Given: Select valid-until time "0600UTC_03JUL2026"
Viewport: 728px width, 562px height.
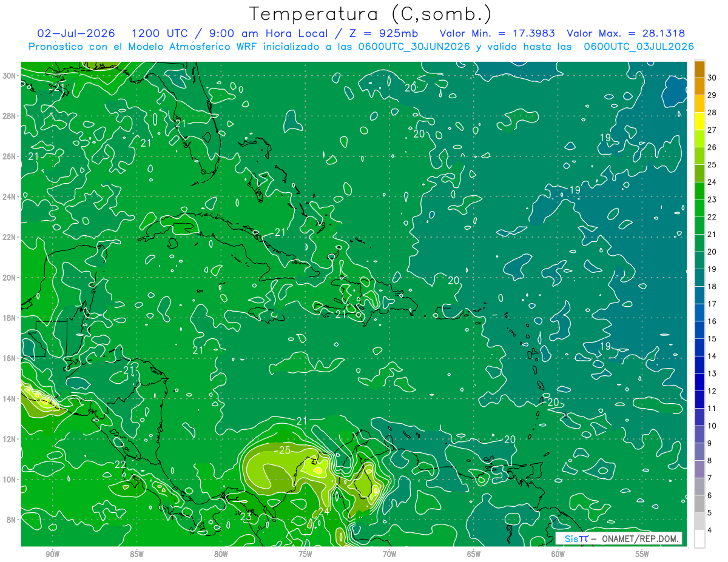Looking at the screenshot, I should click(638, 46).
